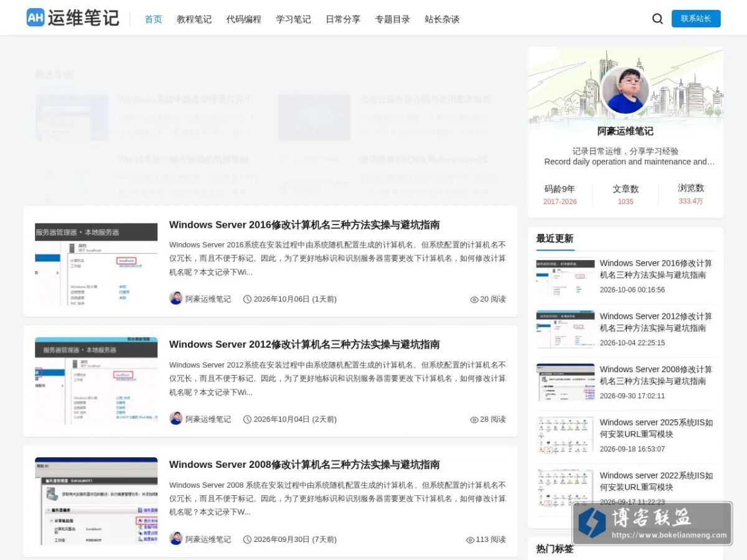The height and width of the screenshot is (560, 747).
Task: Click sidebar timestamp 2026-09-18 16:53:07
Action: coord(632,449)
